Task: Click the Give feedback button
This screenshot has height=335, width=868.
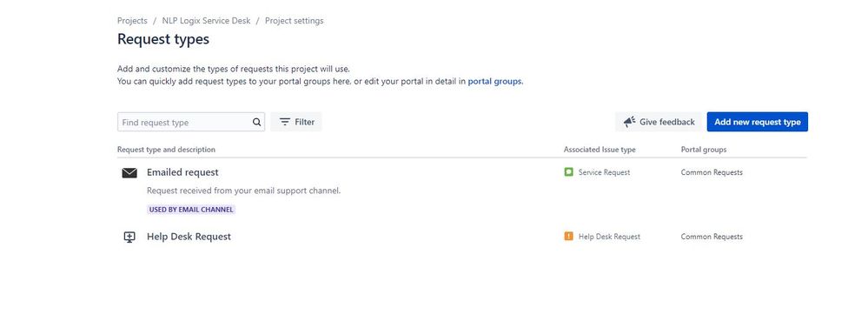Action: [x=659, y=122]
